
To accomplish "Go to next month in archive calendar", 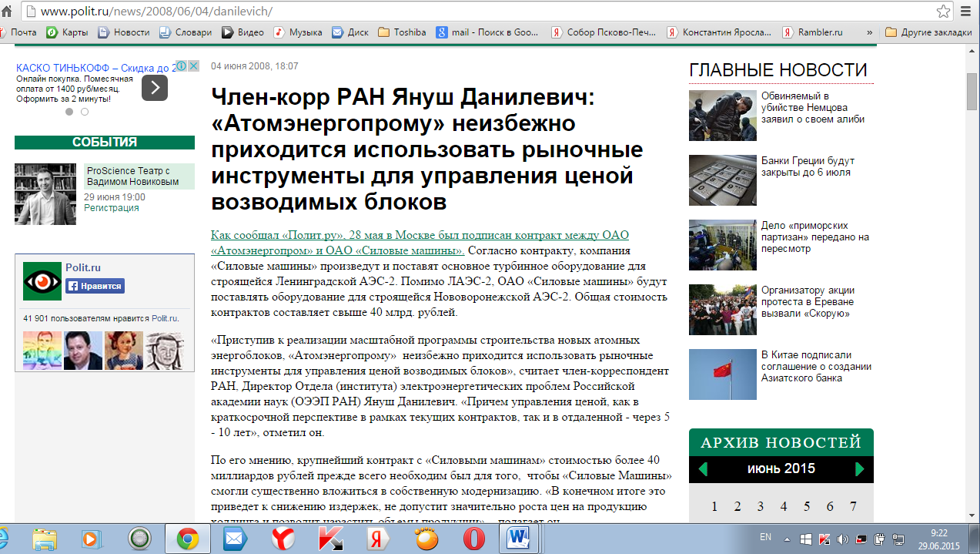I will pos(860,469).
